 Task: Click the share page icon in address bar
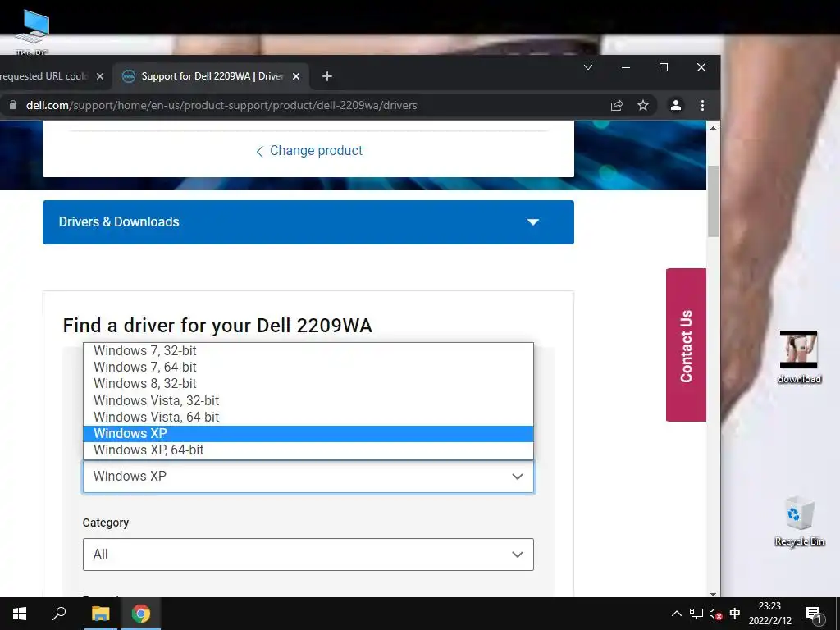click(617, 106)
